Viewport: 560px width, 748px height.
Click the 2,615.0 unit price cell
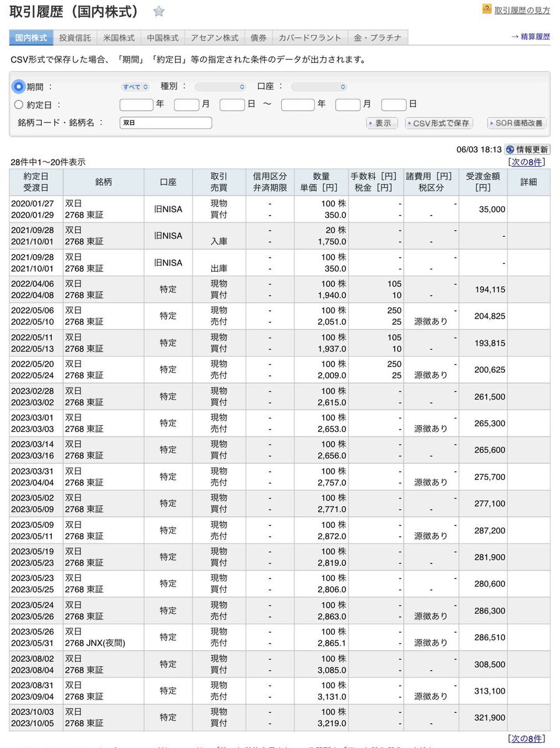tap(332, 402)
